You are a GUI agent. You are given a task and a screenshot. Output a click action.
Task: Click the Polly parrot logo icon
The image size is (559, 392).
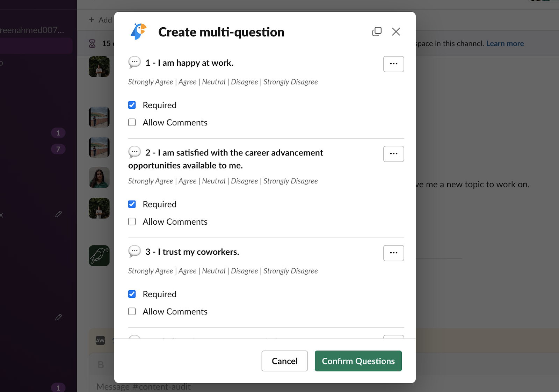138,32
